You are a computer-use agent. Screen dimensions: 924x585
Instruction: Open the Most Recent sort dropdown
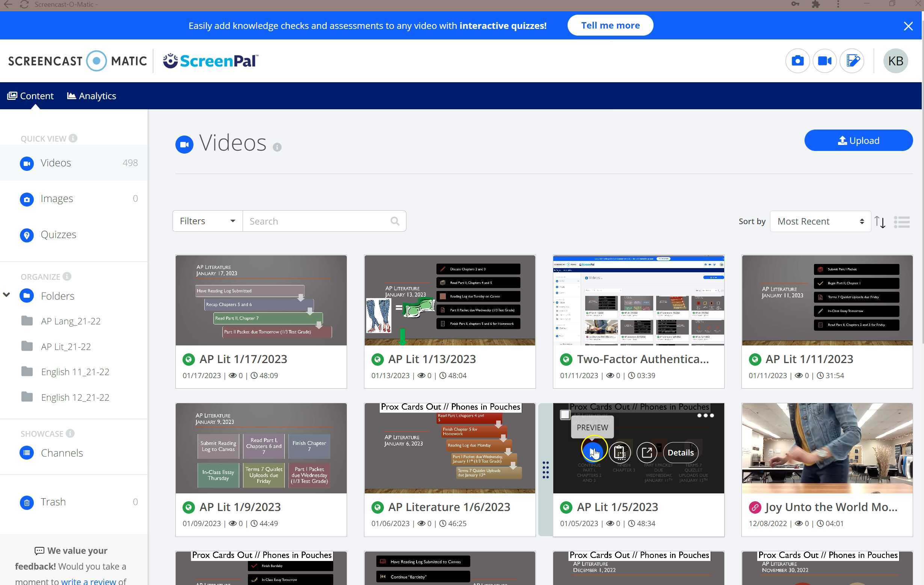coord(820,221)
